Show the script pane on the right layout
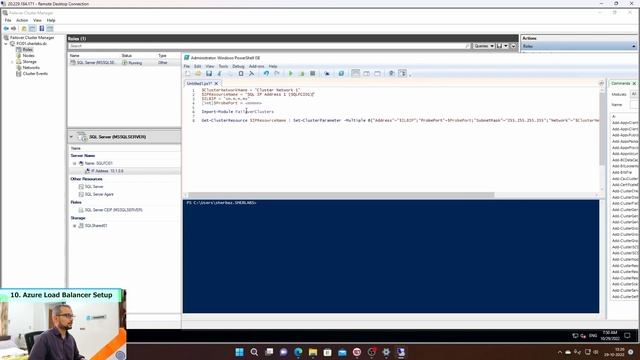Viewport: 640px width, 360px height. (367, 73)
